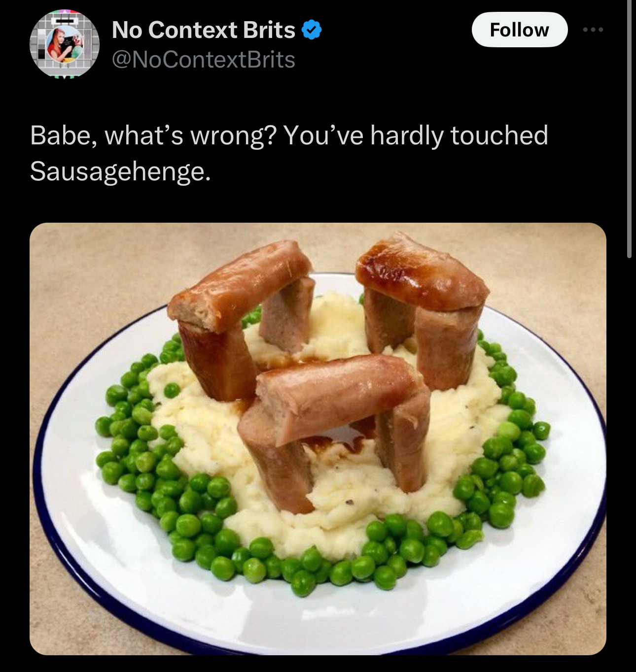This screenshot has height=672, width=636.
Task: Select the tweet text about Sausagehenge
Action: (288, 153)
